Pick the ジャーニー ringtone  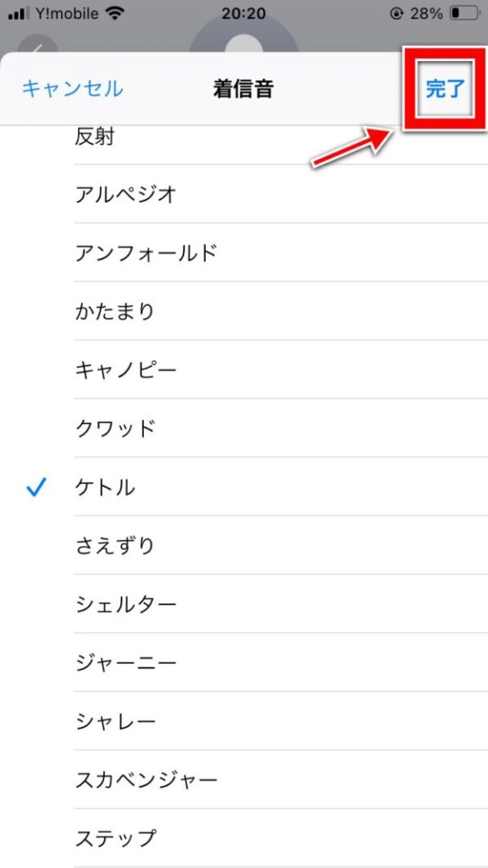tap(244, 662)
